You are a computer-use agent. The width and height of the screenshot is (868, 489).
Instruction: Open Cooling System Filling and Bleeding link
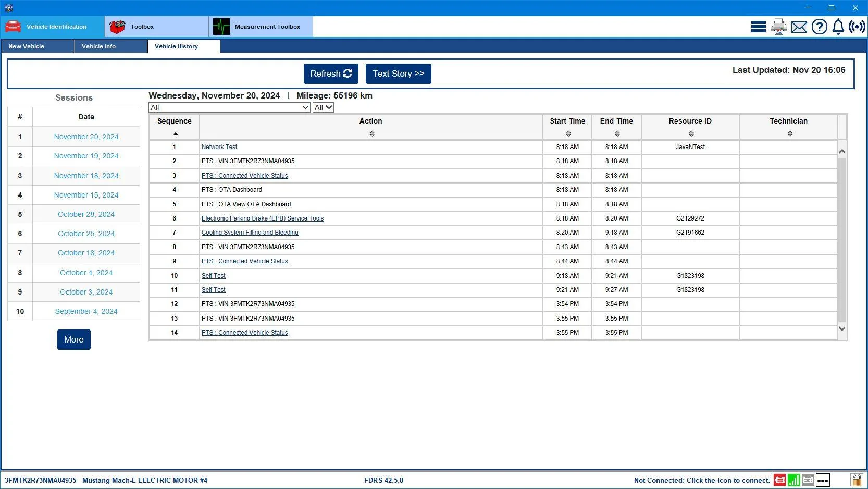[x=250, y=233]
